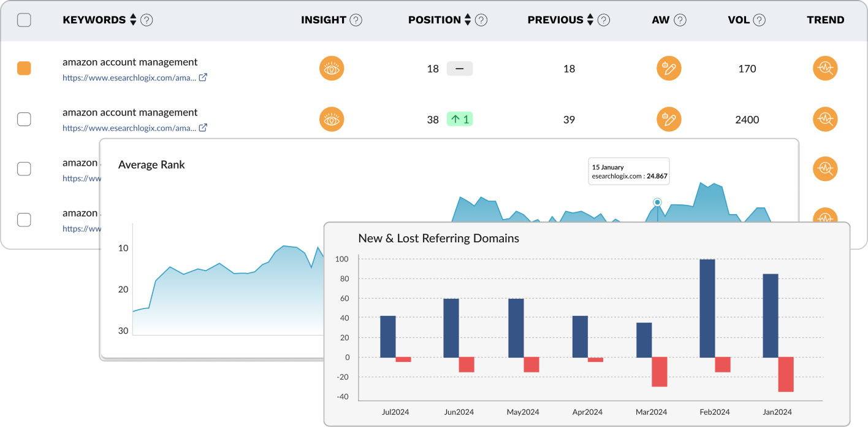This screenshot has height=427, width=868.
Task: Click the green ↑1 position change badge
Action: 460,118
